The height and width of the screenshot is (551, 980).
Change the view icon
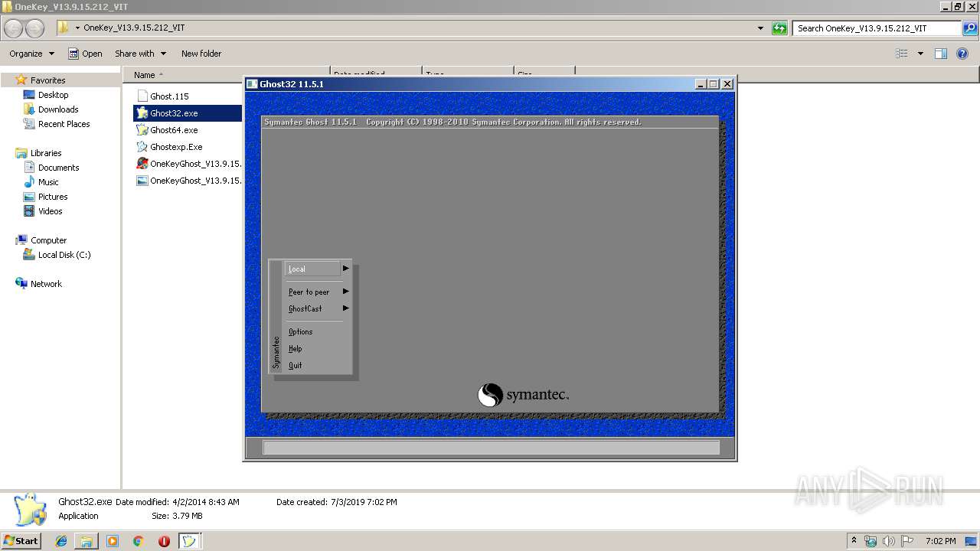(902, 54)
